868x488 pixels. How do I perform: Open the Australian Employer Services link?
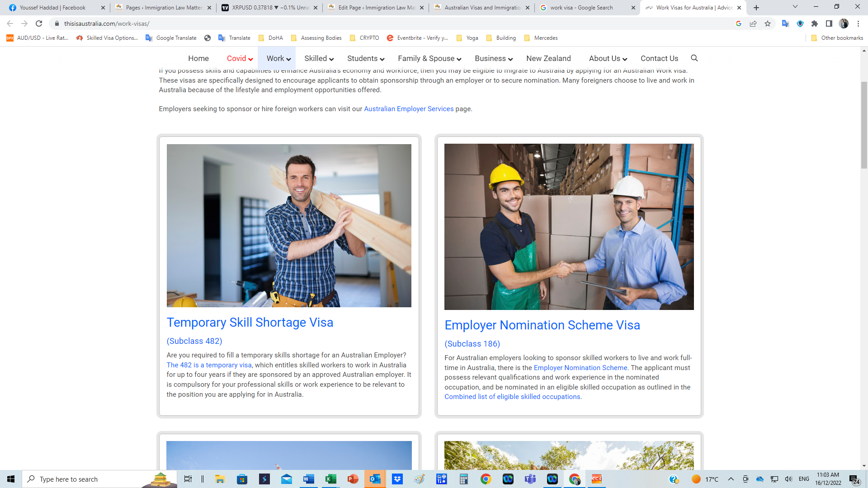click(x=409, y=109)
